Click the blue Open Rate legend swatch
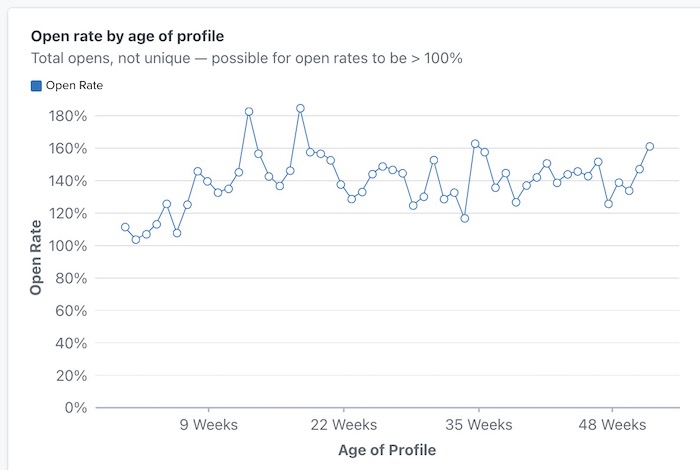Screen dimensions: 700x470 coord(37,86)
